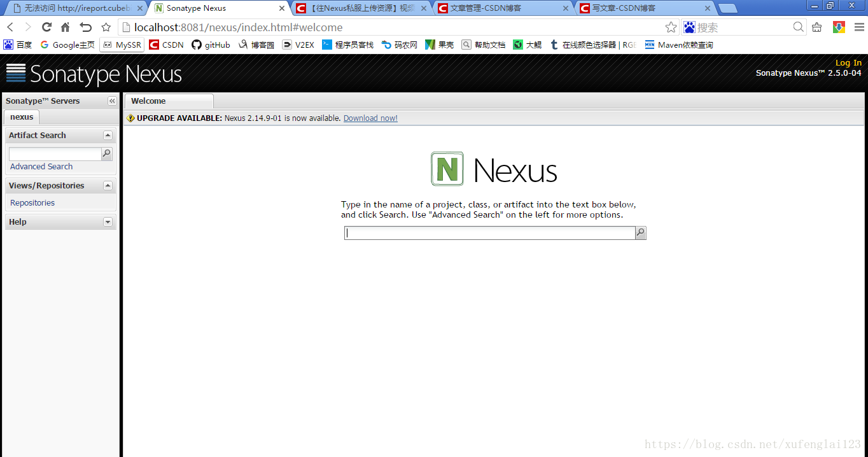Viewport: 868px width, 457px height.
Task: Open the 博客园 bookmark
Action: click(x=256, y=45)
